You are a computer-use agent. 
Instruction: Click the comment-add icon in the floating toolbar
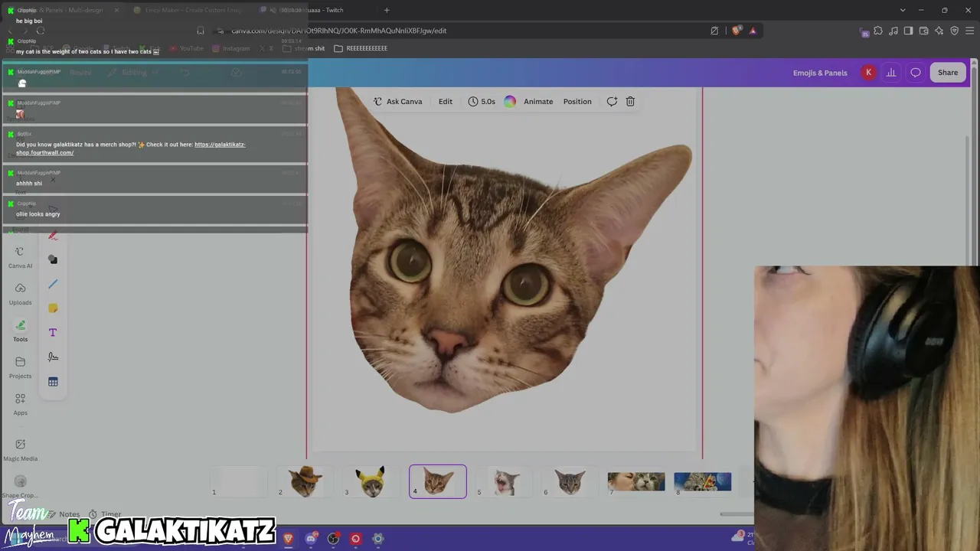(612, 102)
